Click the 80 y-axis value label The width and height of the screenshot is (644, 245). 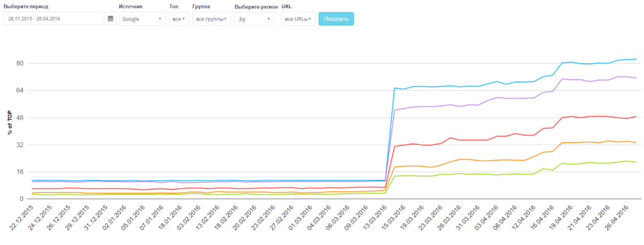(x=19, y=64)
